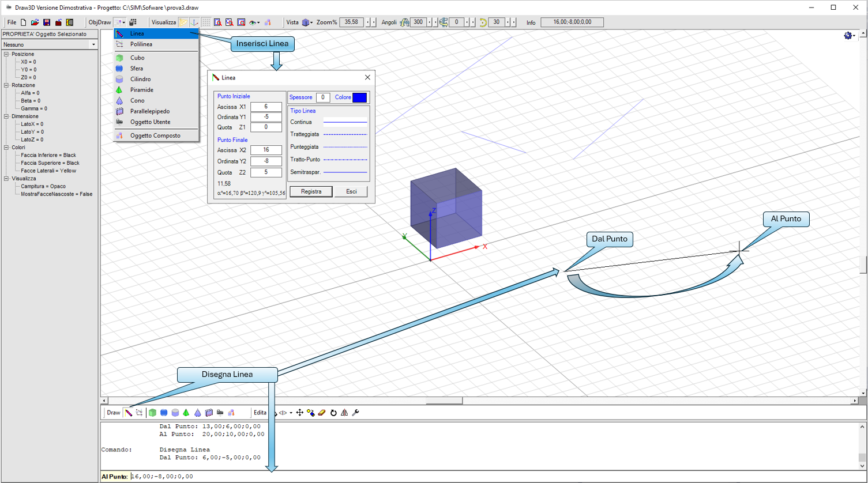The height and width of the screenshot is (483, 868).
Task: Click the Spessore thickness field
Action: (323, 97)
